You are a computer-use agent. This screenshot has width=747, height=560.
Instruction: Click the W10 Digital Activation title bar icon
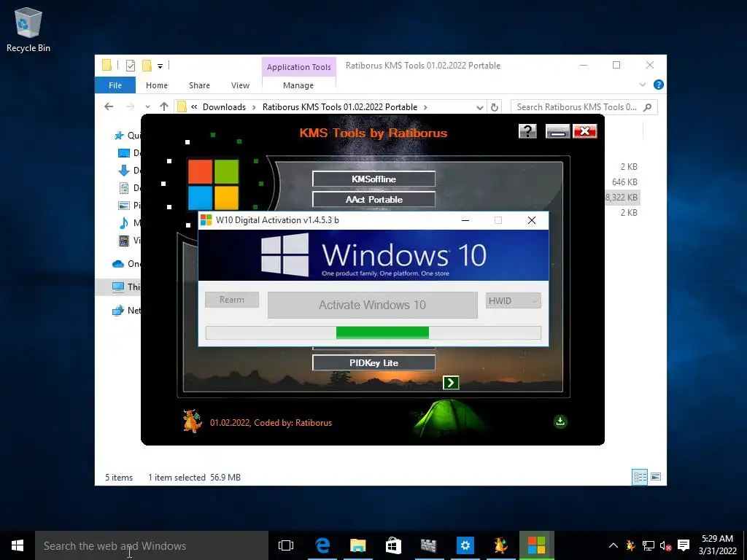click(x=206, y=220)
